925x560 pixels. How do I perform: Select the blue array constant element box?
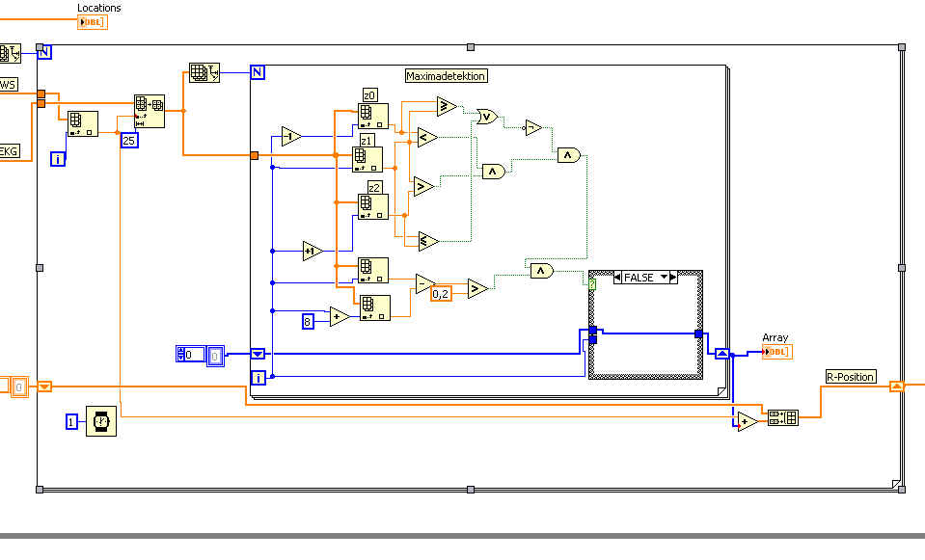pos(215,356)
